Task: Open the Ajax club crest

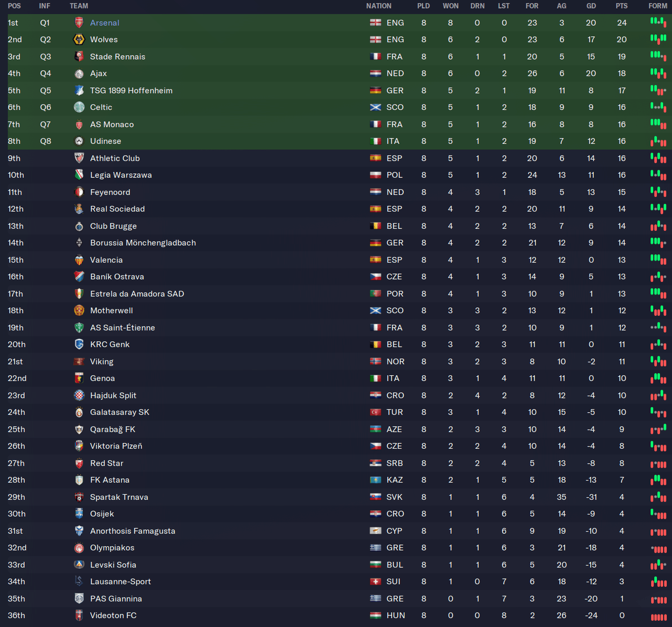Action: (x=79, y=74)
